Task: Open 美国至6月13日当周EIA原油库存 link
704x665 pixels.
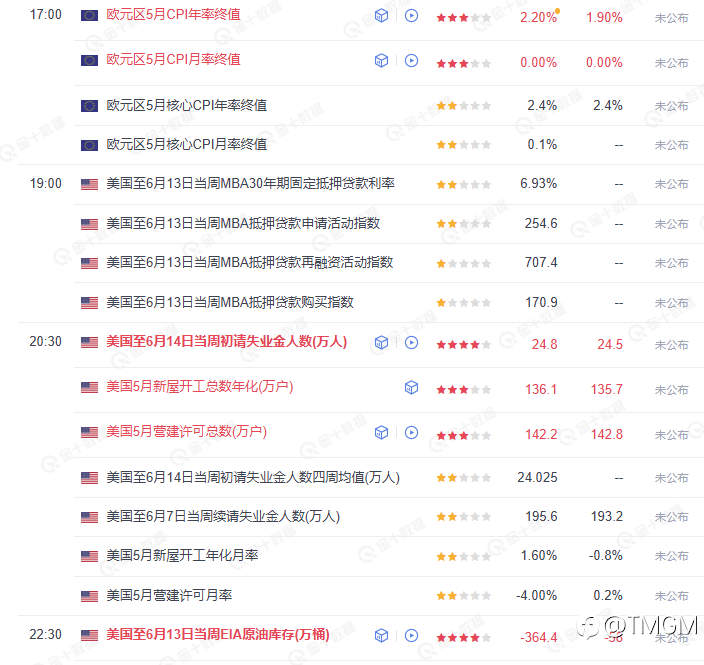Action: (x=218, y=634)
